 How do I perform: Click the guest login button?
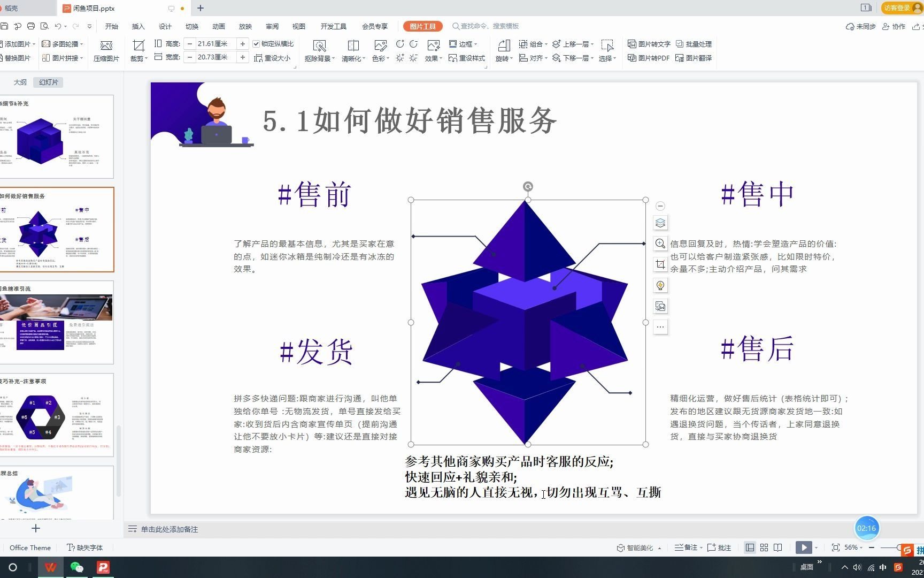click(x=902, y=7)
